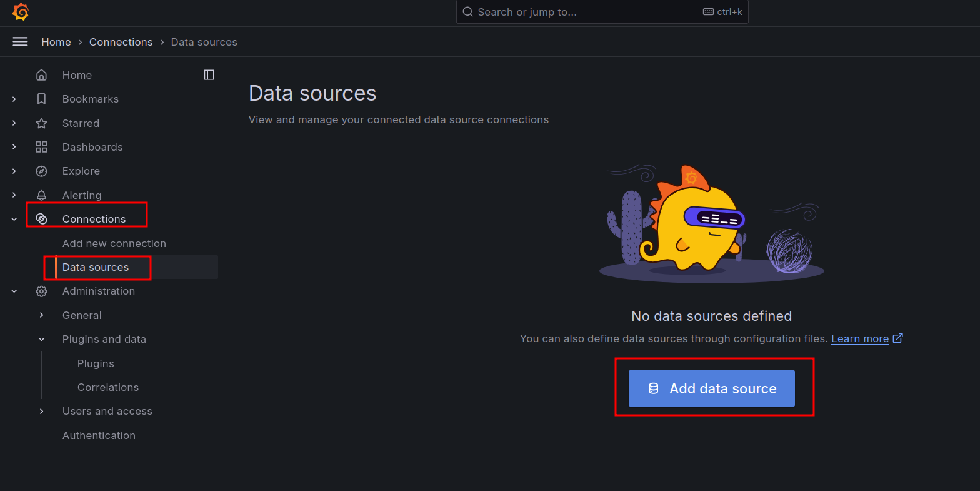The image size is (980, 491).
Task: Open Starred in the sidebar
Action: [x=81, y=123]
